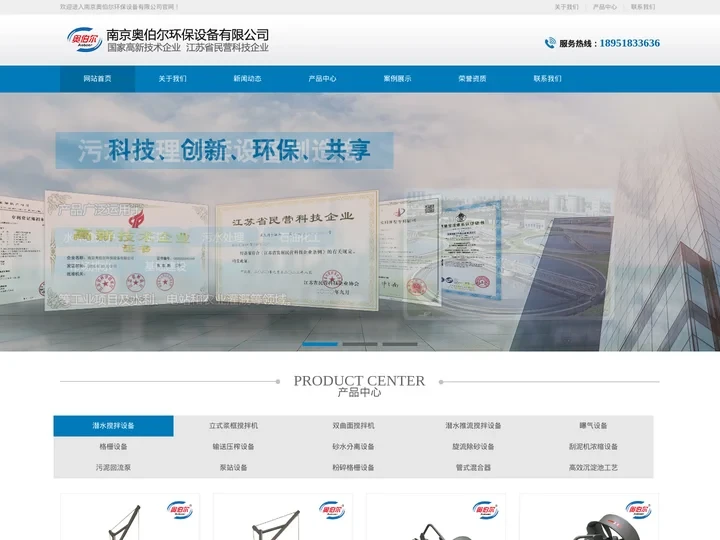Open 产品中心 link in the top bar
The image size is (720, 540).
(605, 7)
